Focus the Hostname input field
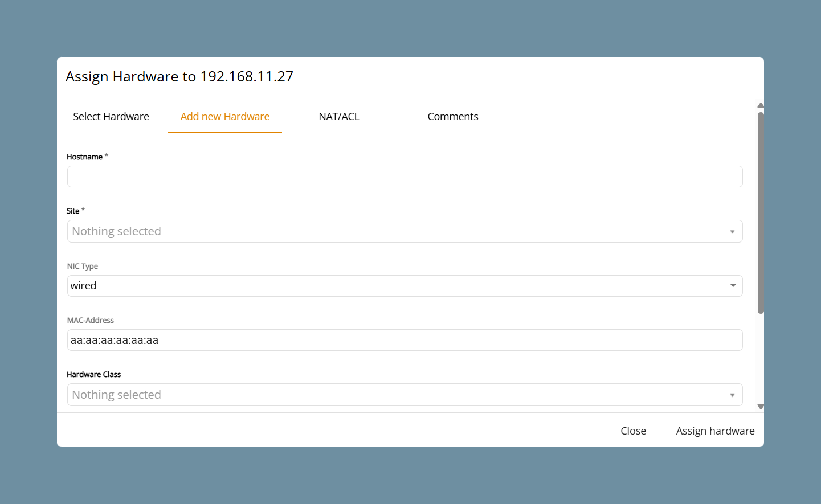This screenshot has width=821, height=504. click(405, 177)
